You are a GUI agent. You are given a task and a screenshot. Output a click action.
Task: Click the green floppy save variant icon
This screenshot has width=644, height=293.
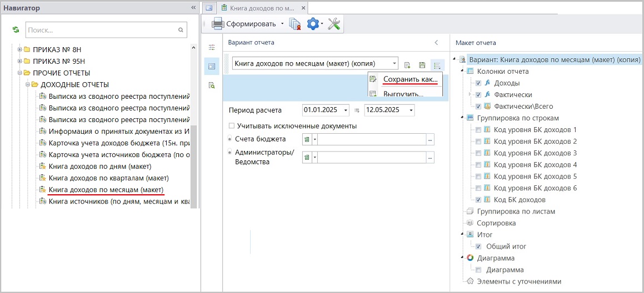pyautogui.click(x=421, y=65)
